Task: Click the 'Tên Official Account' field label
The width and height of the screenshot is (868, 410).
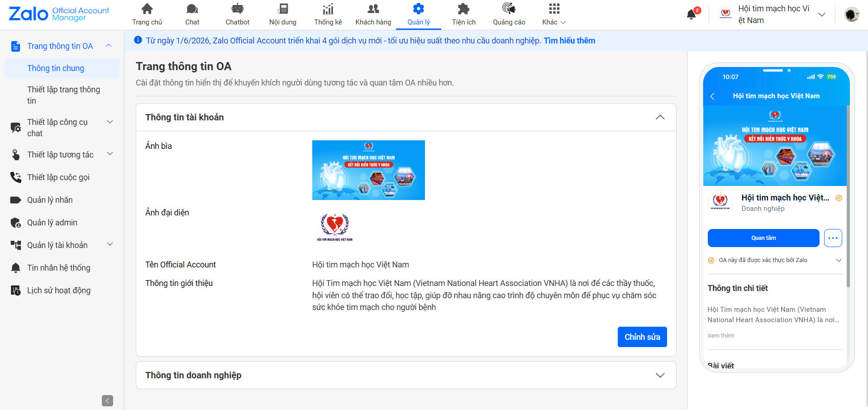Action: click(181, 265)
